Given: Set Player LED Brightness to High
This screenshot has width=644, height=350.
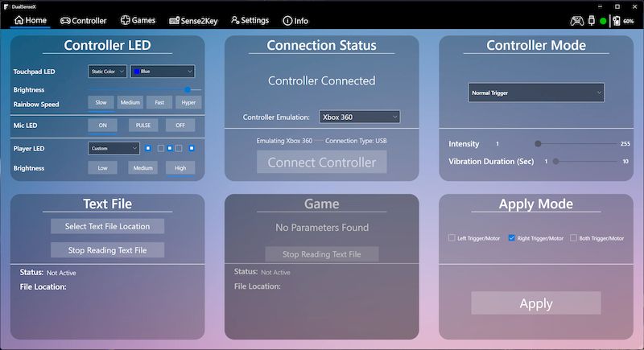Looking at the screenshot, I should 180,168.
